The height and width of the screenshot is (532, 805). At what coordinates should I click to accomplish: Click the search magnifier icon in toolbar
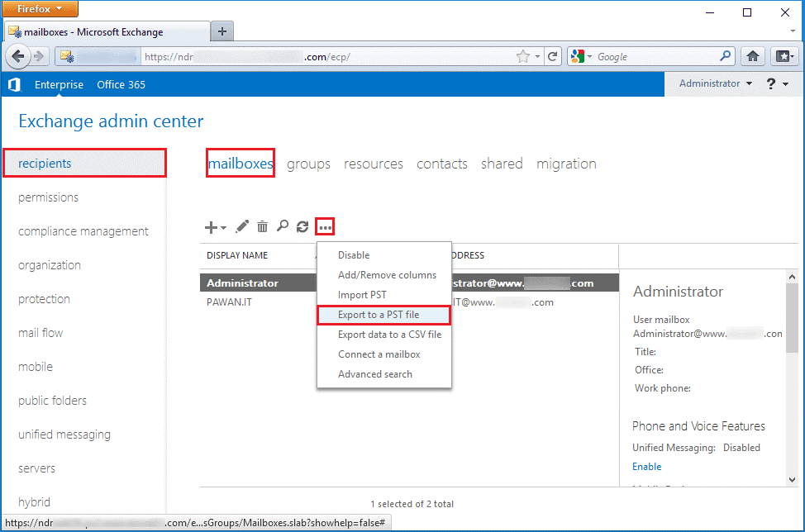[283, 226]
